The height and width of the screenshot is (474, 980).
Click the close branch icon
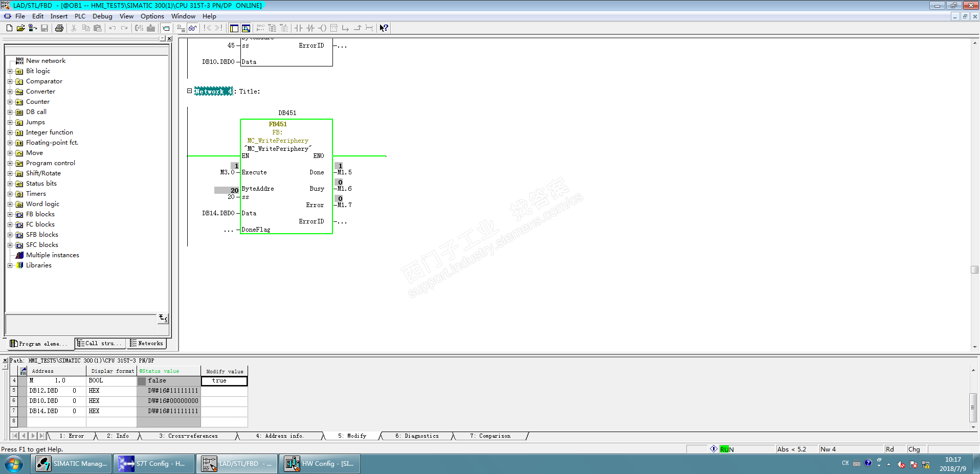358,28
